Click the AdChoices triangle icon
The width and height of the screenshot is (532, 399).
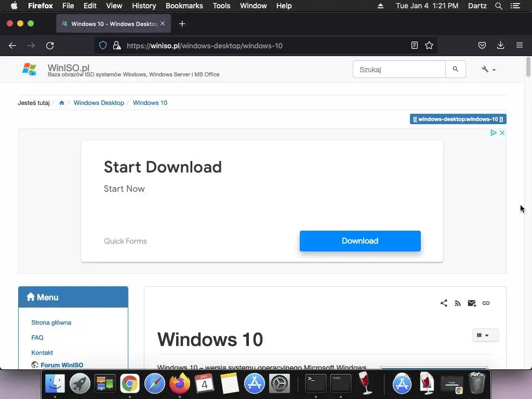coord(494,132)
